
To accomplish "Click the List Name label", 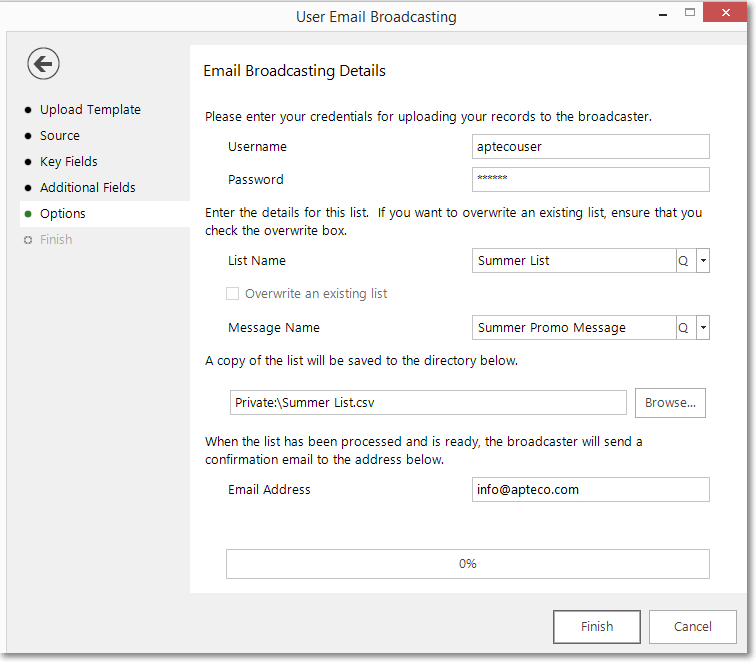I will (x=257, y=261).
